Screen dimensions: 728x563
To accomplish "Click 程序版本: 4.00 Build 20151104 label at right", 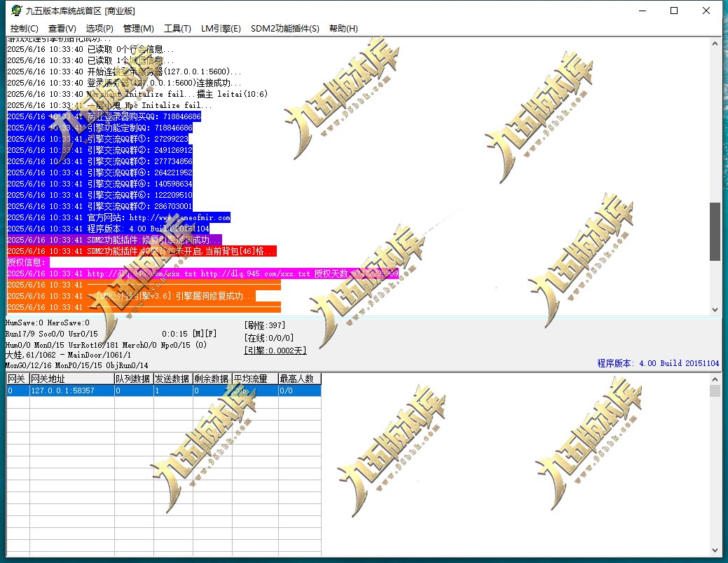I will tap(658, 363).
